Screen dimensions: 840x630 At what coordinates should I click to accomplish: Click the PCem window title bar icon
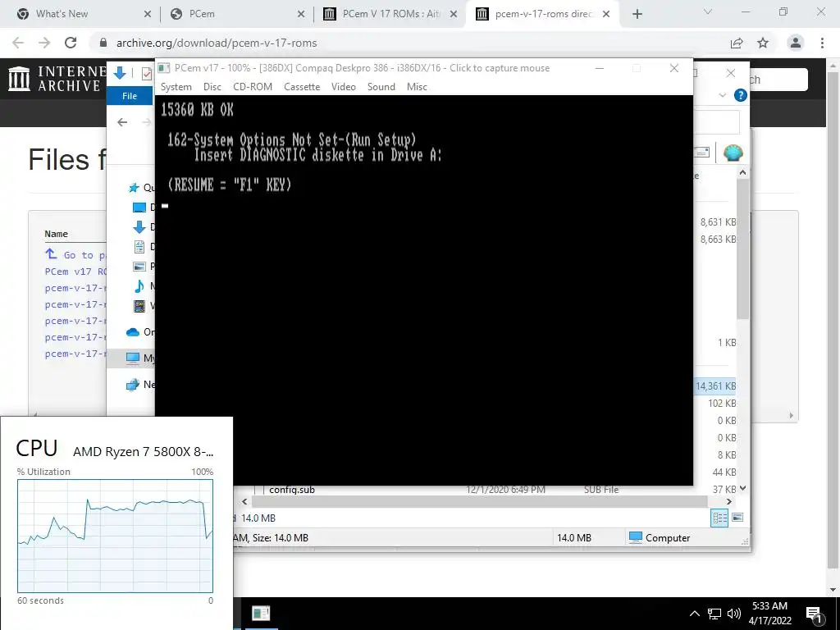point(164,68)
